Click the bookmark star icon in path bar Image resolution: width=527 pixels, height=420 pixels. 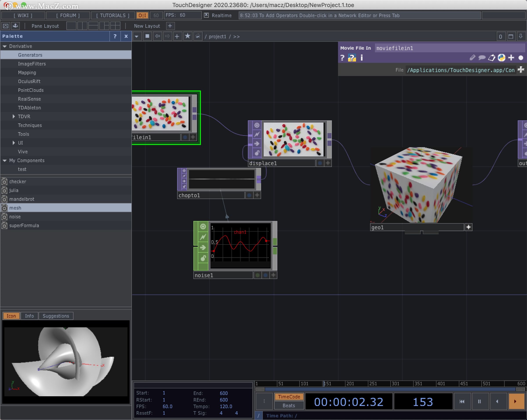point(187,36)
